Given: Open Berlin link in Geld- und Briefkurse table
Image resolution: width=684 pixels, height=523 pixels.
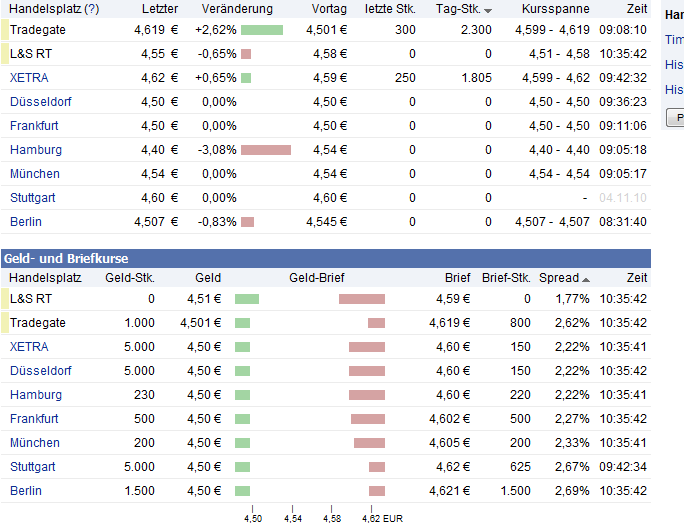Looking at the screenshot, I should 26,490.
